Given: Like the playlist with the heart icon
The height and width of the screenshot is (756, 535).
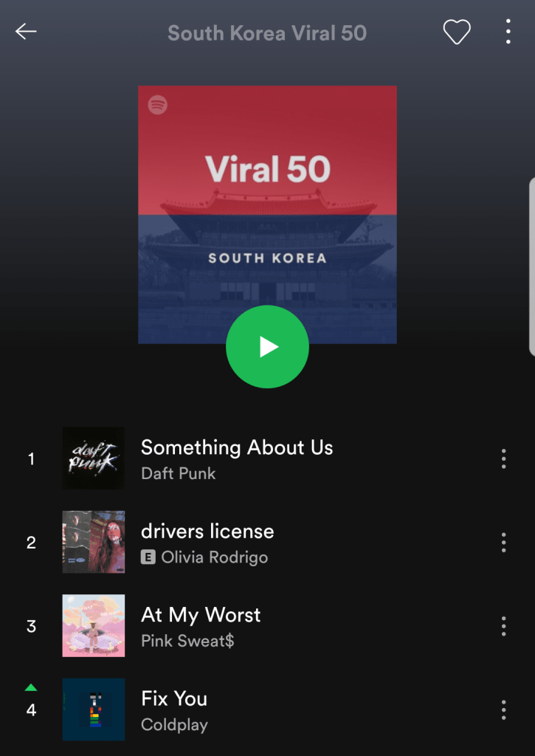Looking at the screenshot, I should click(x=457, y=32).
